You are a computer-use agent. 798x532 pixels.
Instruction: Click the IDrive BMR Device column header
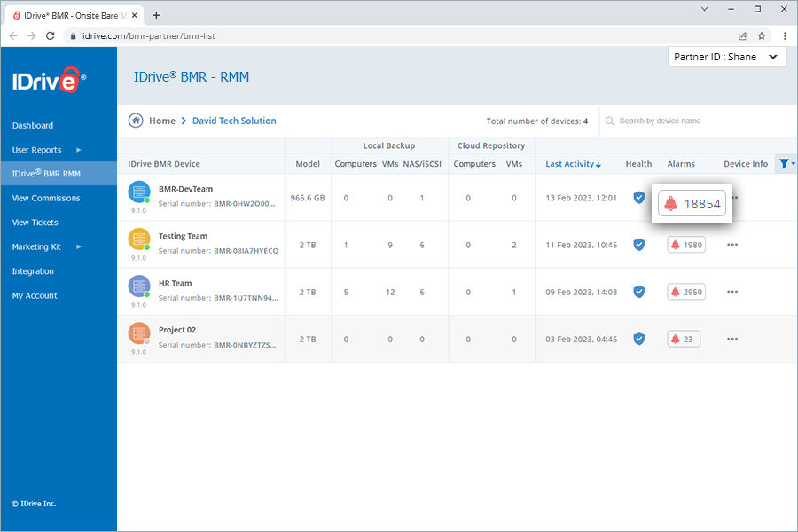[164, 164]
